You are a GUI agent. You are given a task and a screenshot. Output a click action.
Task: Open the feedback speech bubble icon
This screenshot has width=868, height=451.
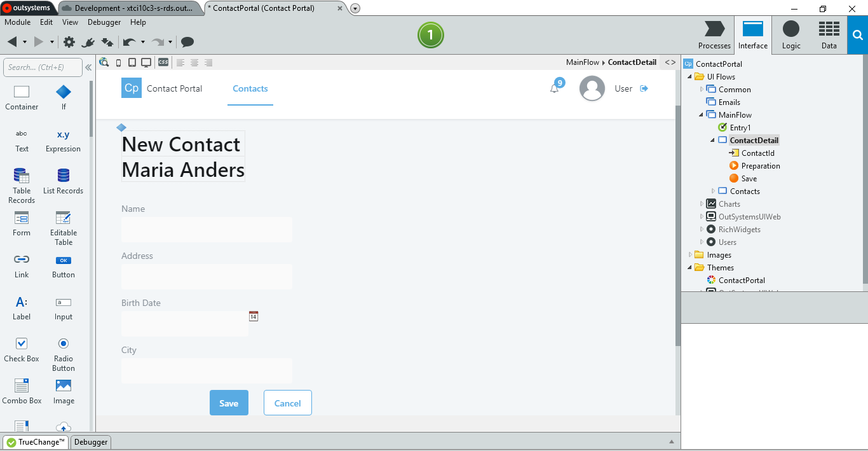[187, 42]
